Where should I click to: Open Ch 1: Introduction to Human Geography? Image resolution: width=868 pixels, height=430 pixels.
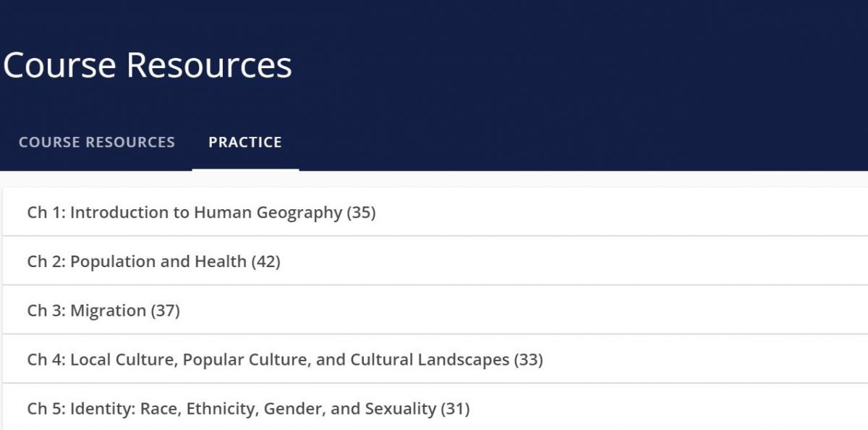tap(203, 213)
